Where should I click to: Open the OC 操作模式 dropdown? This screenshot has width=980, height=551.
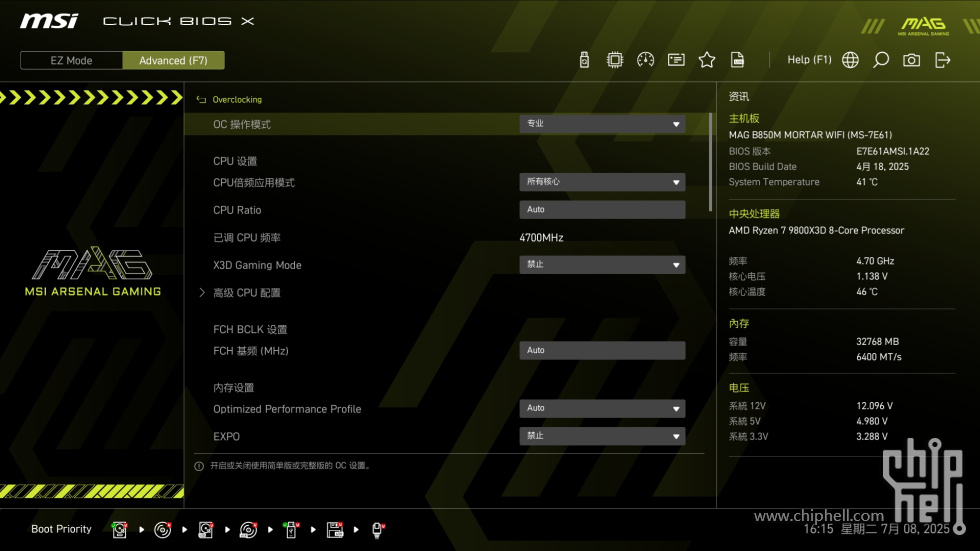[602, 124]
